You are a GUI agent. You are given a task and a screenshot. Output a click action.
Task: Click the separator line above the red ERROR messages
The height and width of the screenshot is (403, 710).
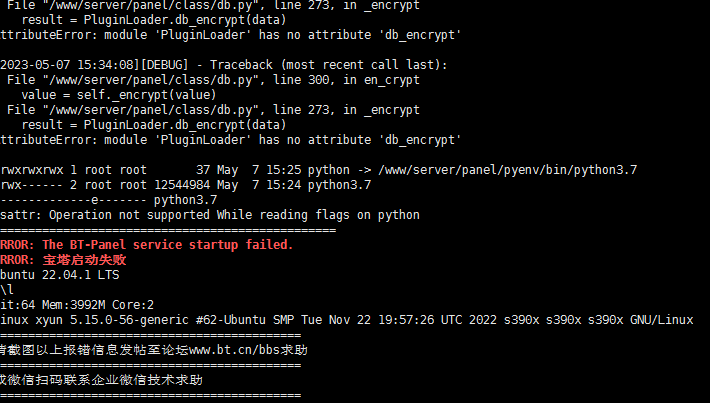point(168,230)
